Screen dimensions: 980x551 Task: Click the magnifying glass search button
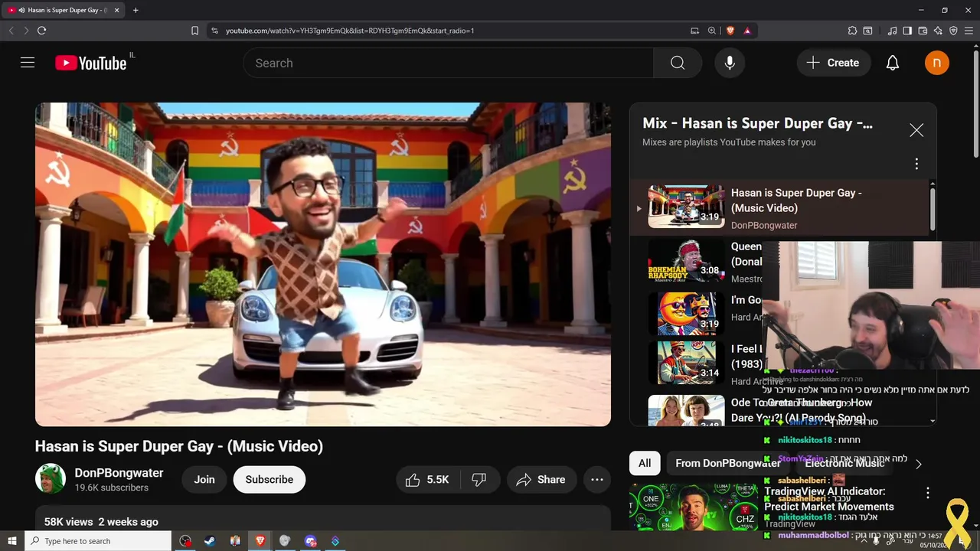(x=678, y=63)
